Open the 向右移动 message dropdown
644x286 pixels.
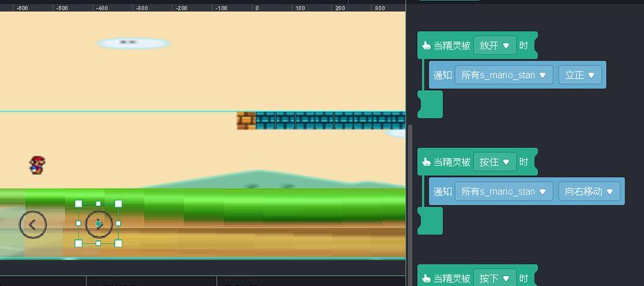click(x=589, y=191)
